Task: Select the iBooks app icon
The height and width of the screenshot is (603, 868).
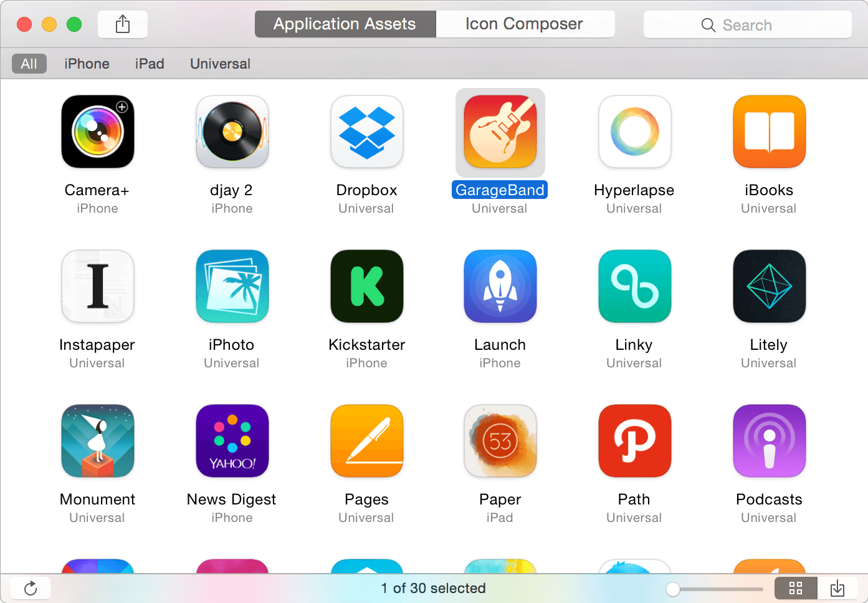Action: [770, 132]
